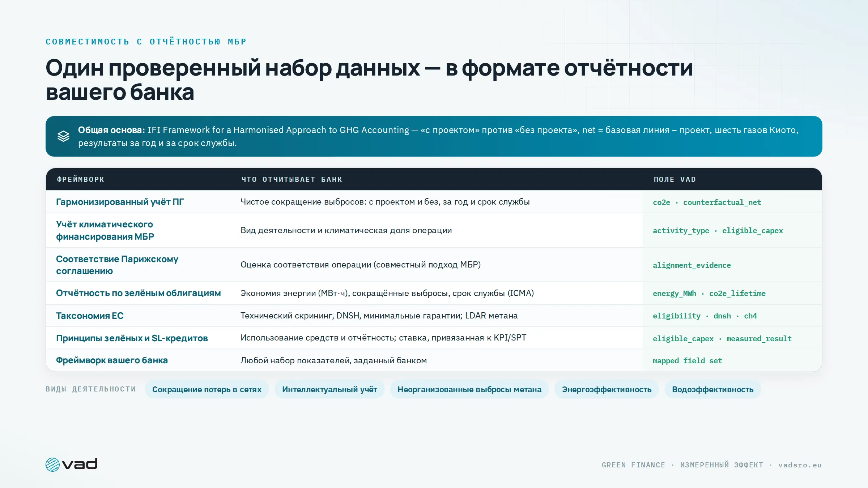Click the 'Общая основа' banner text
This screenshot has height=488, width=868.
pyautogui.click(x=111, y=130)
